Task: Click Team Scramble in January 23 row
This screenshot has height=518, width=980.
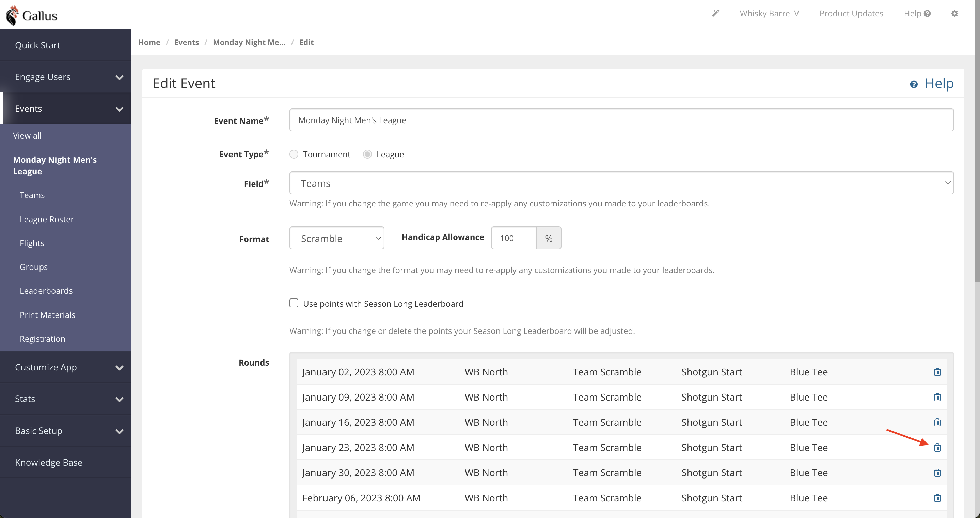Action: click(607, 447)
